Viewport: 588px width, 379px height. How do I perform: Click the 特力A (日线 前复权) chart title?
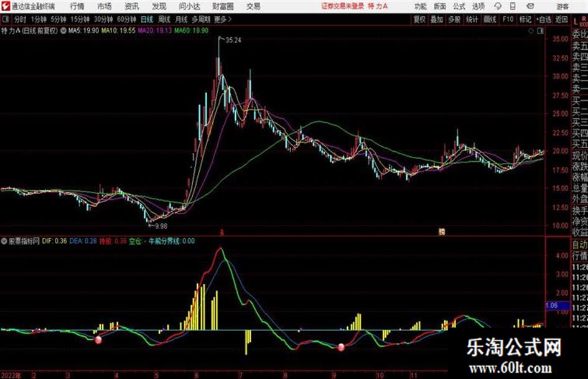(29, 30)
